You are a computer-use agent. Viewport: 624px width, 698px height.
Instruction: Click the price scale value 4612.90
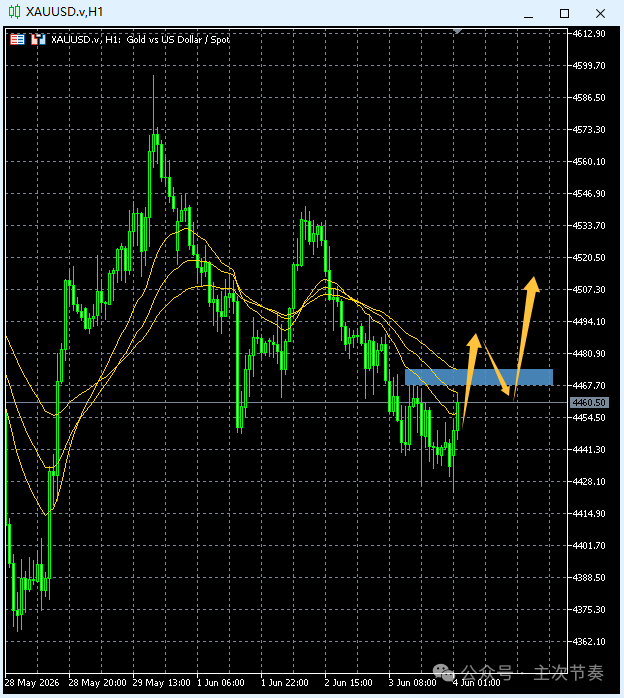tap(589, 34)
